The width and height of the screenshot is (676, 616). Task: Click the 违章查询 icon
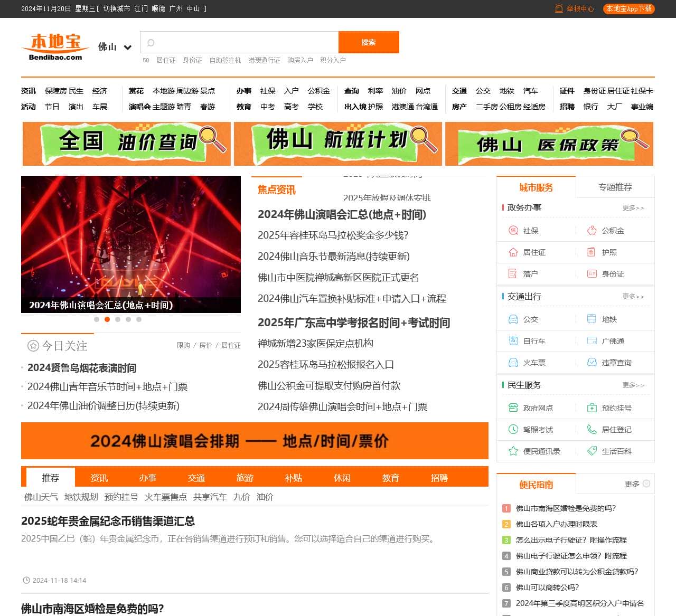(591, 363)
